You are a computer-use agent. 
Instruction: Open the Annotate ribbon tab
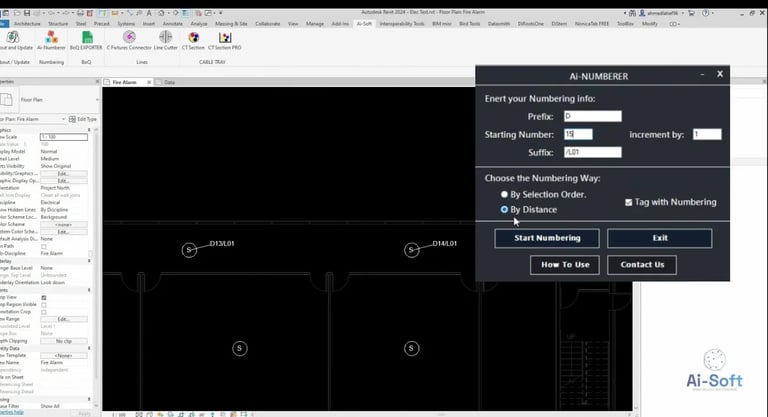click(x=172, y=24)
